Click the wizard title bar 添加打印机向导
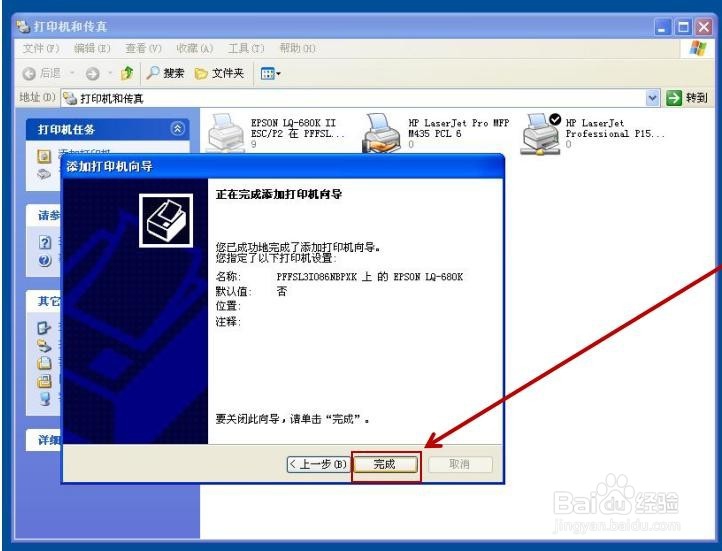Viewport: 722px width, 551px height. (283, 166)
